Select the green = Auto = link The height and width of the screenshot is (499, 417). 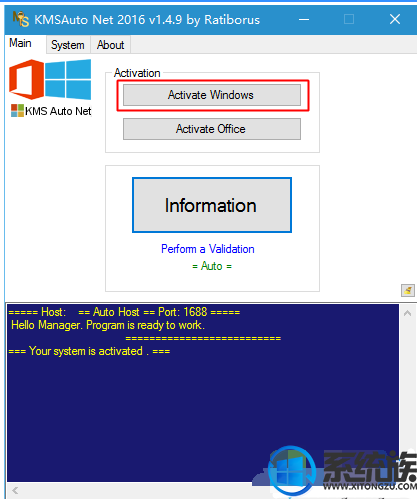point(212,266)
